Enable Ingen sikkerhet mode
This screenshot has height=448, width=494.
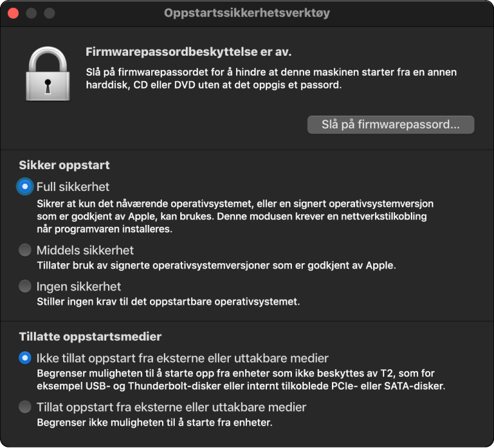click(24, 286)
